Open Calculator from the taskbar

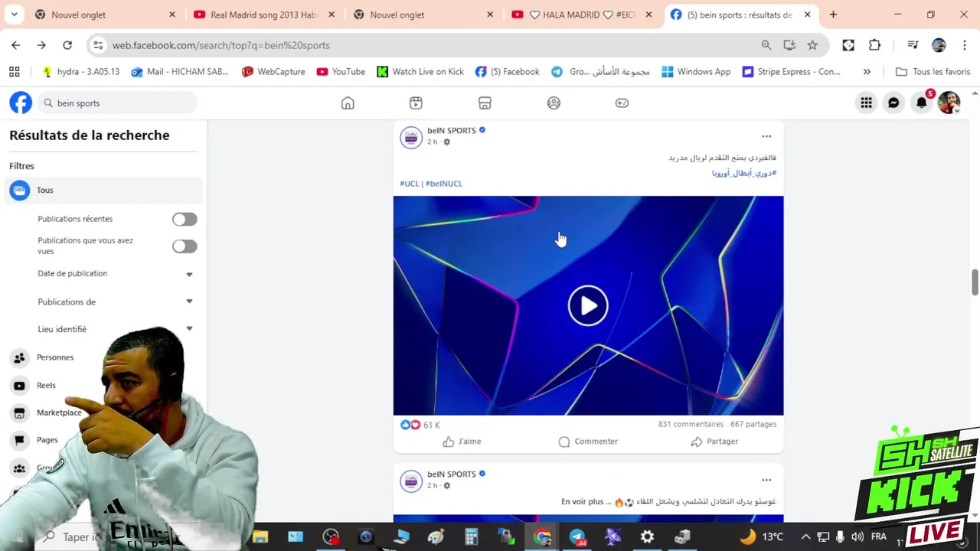471,536
